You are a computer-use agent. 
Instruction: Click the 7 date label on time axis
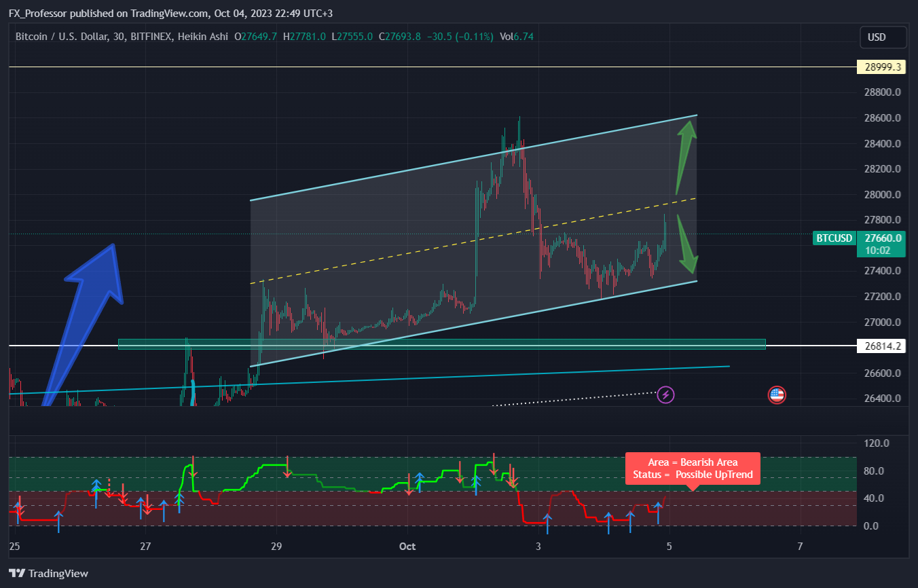[801, 546]
